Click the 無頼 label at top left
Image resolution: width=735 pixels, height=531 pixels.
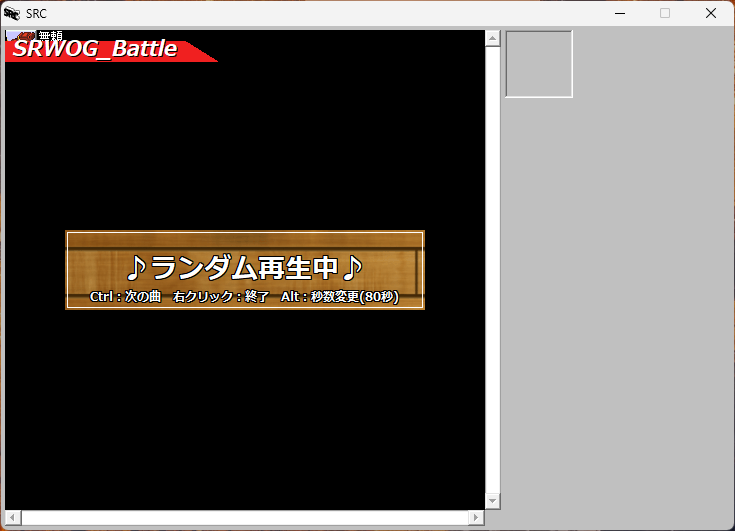click(50, 35)
